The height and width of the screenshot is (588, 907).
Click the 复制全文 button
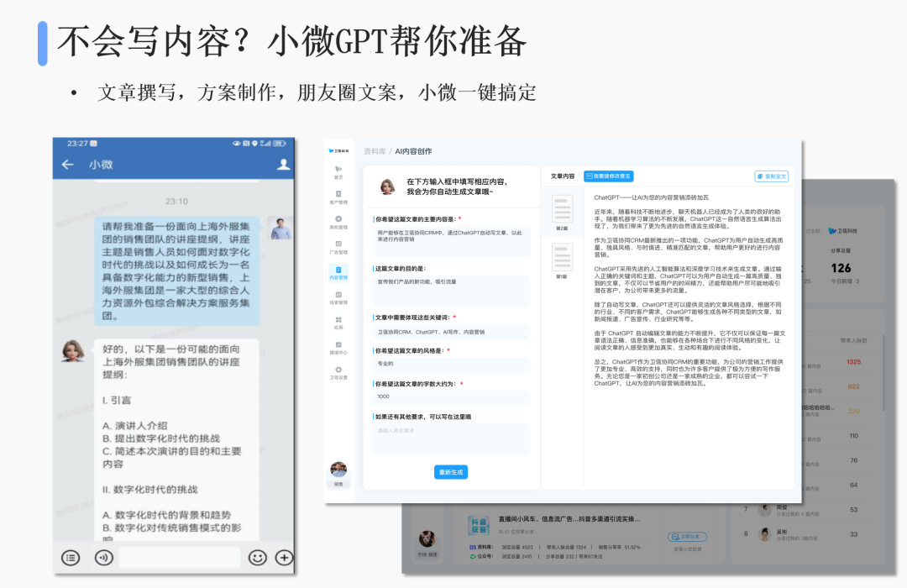coord(771,176)
